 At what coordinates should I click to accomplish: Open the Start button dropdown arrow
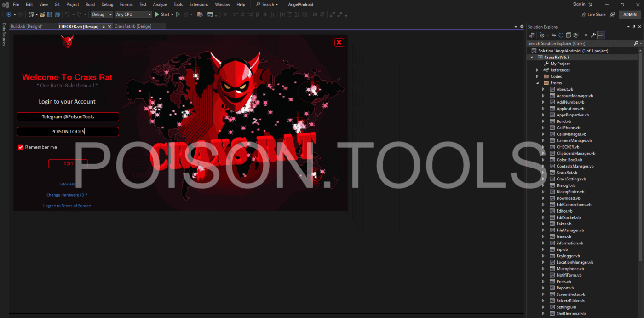point(172,15)
